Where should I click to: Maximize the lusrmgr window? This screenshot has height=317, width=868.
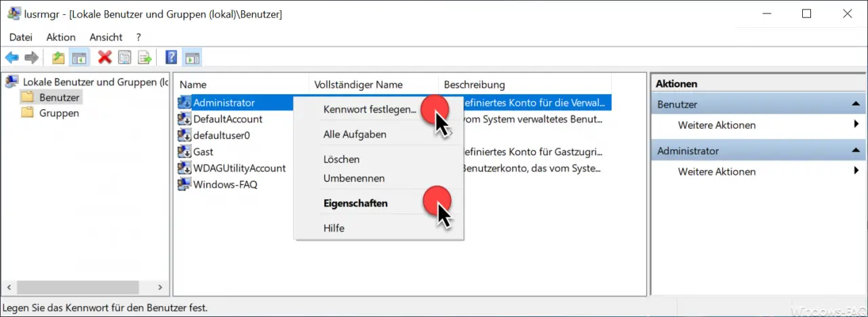(x=806, y=14)
